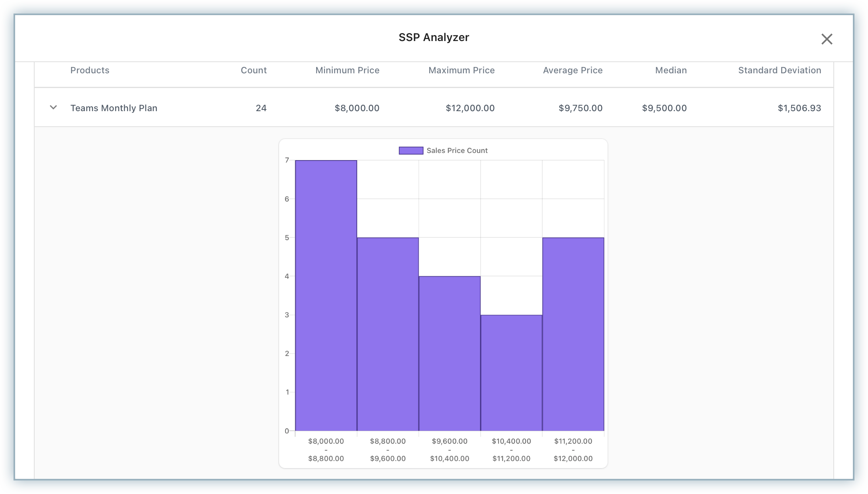The height and width of the screenshot is (494, 868).
Task: Click the $11,200.00 - $12,000.00 histogram bar
Action: [x=573, y=334]
